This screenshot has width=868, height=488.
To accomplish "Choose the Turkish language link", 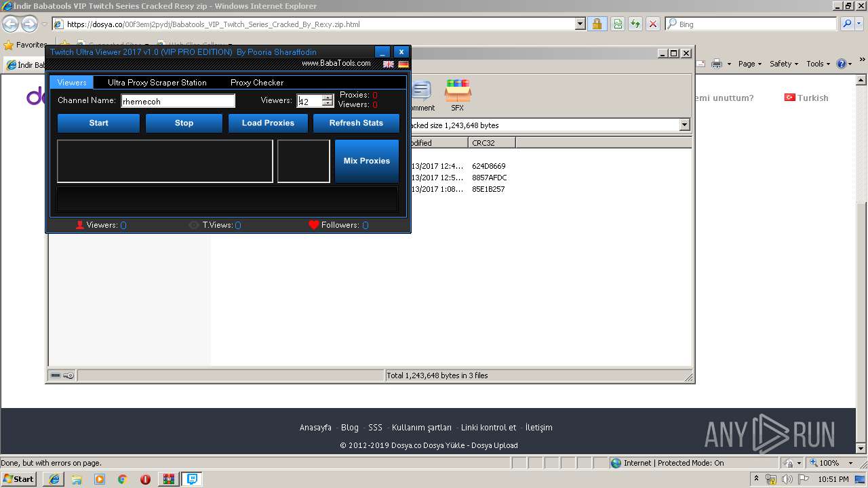I will pyautogui.click(x=806, y=98).
